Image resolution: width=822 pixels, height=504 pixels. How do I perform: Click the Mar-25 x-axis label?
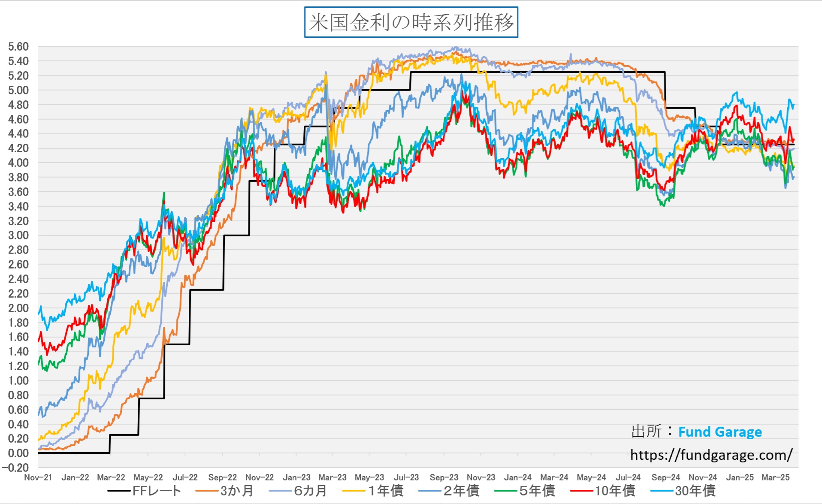pyautogui.click(x=775, y=477)
